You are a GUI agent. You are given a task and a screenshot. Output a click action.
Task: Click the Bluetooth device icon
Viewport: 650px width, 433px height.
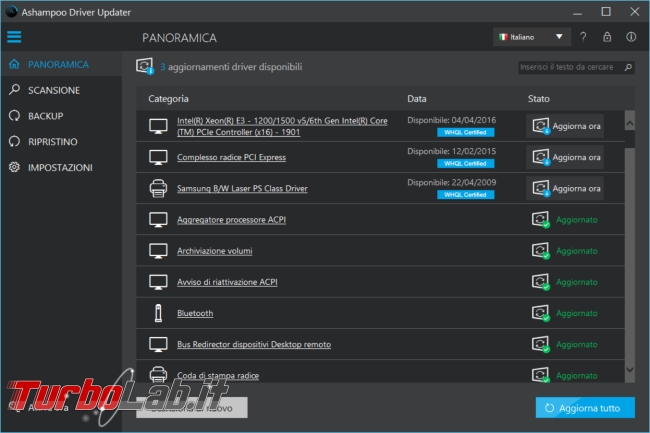click(158, 313)
